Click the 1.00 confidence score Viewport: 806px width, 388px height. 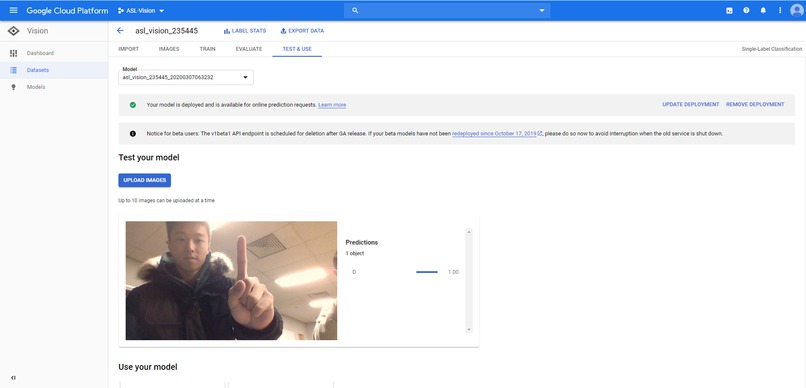coord(453,272)
